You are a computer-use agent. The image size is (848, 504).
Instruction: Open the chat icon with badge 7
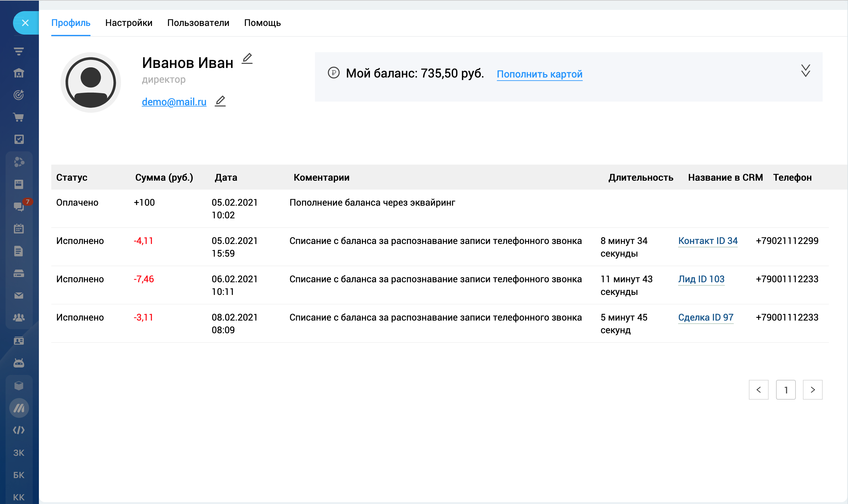19,207
